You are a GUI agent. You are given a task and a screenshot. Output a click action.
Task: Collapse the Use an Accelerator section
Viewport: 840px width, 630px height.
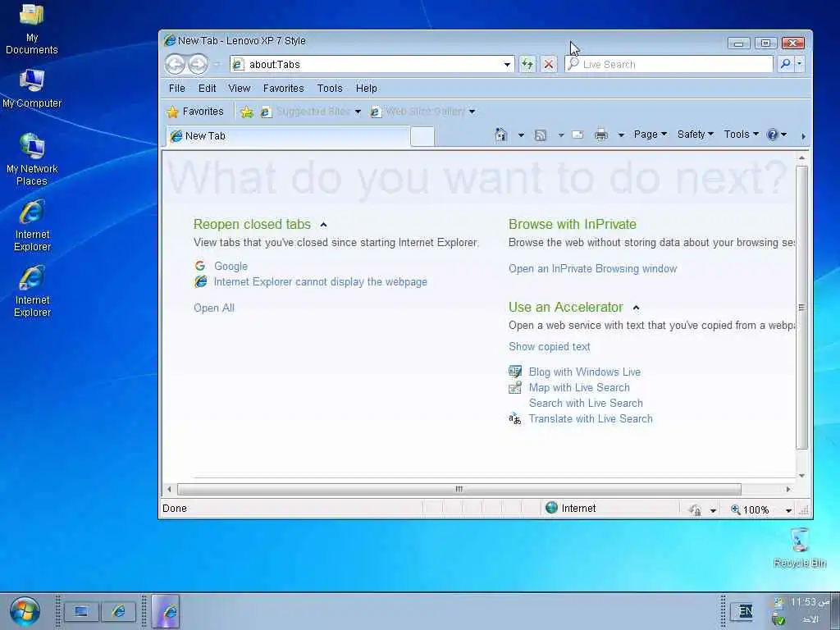click(x=636, y=308)
